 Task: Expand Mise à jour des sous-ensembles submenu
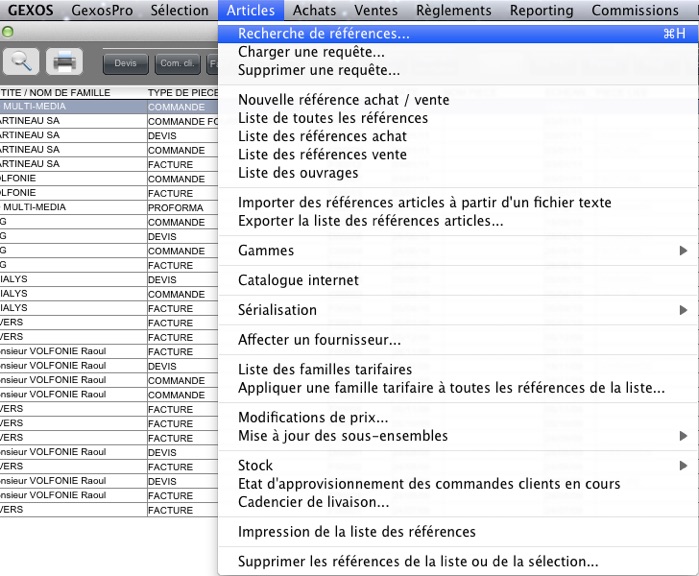[x=458, y=436]
